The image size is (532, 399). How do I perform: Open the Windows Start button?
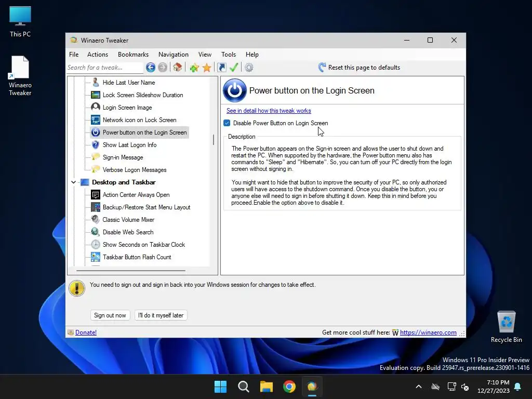click(x=220, y=387)
